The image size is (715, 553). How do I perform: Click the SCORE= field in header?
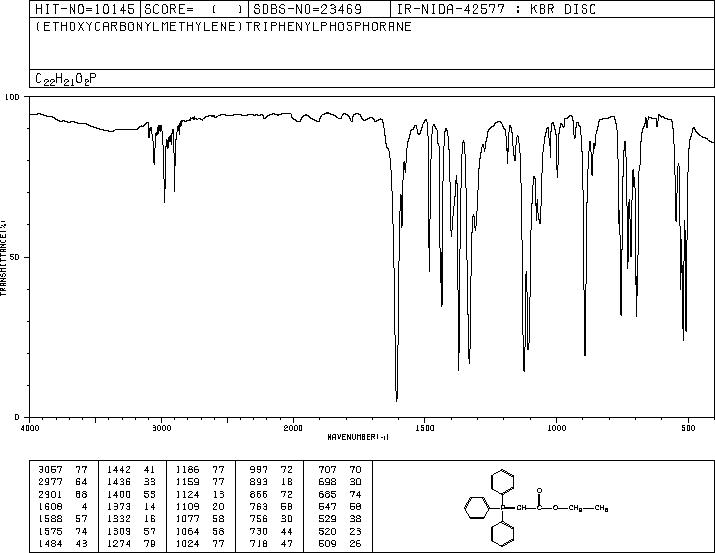click(x=195, y=9)
